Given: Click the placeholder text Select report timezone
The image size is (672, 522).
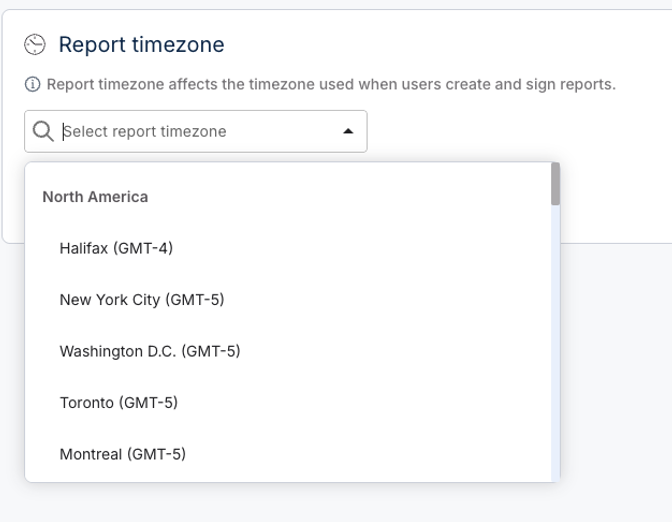Looking at the screenshot, I should [145, 131].
